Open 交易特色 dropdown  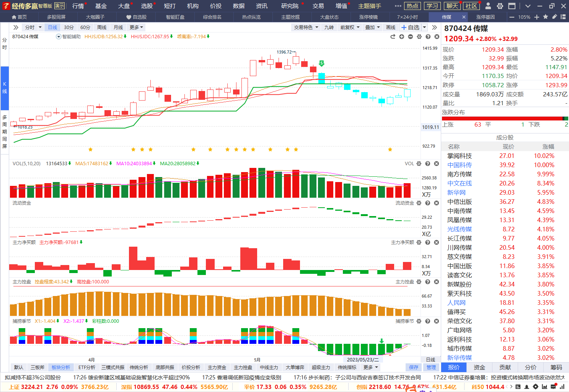306,28
